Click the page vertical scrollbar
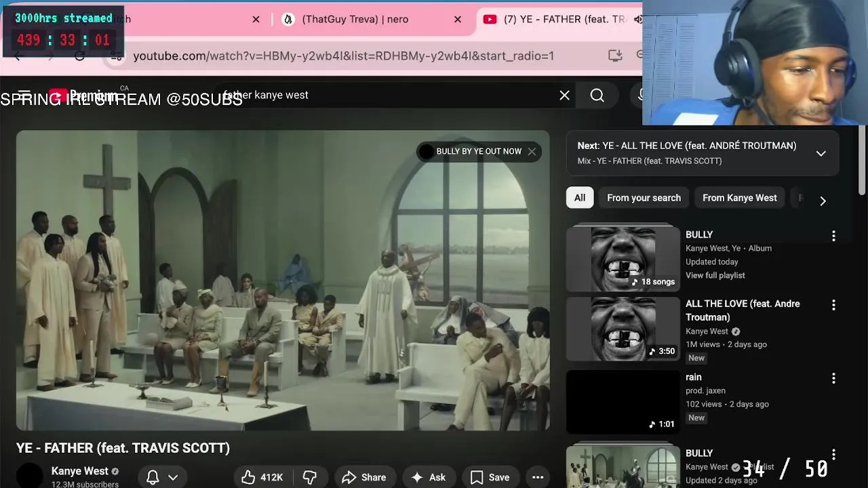Screen dimensions: 868x488 click(862, 159)
